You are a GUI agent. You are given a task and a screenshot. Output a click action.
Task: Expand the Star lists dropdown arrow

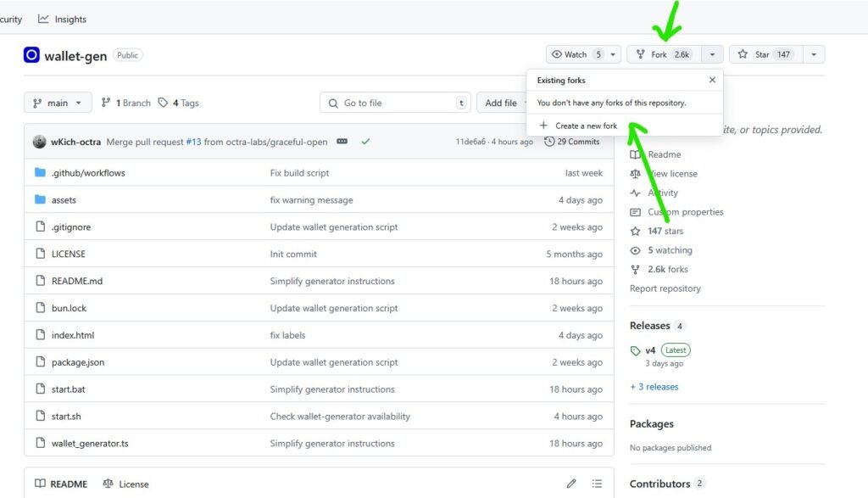pos(814,54)
